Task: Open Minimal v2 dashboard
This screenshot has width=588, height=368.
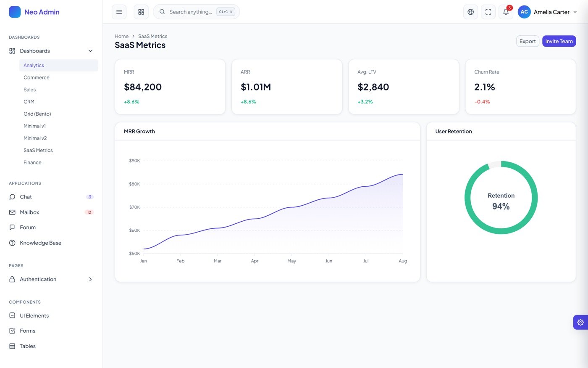Action: click(58, 138)
